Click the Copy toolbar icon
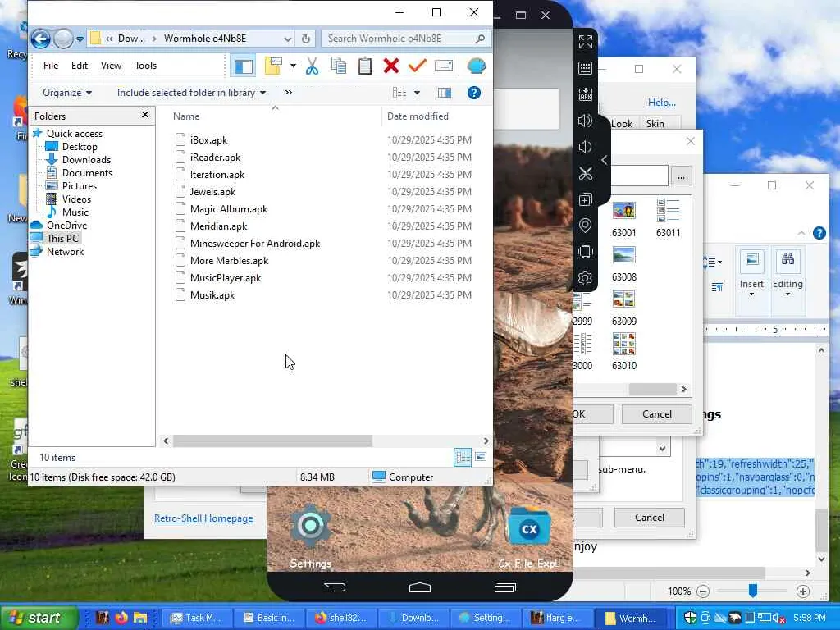 [x=339, y=66]
